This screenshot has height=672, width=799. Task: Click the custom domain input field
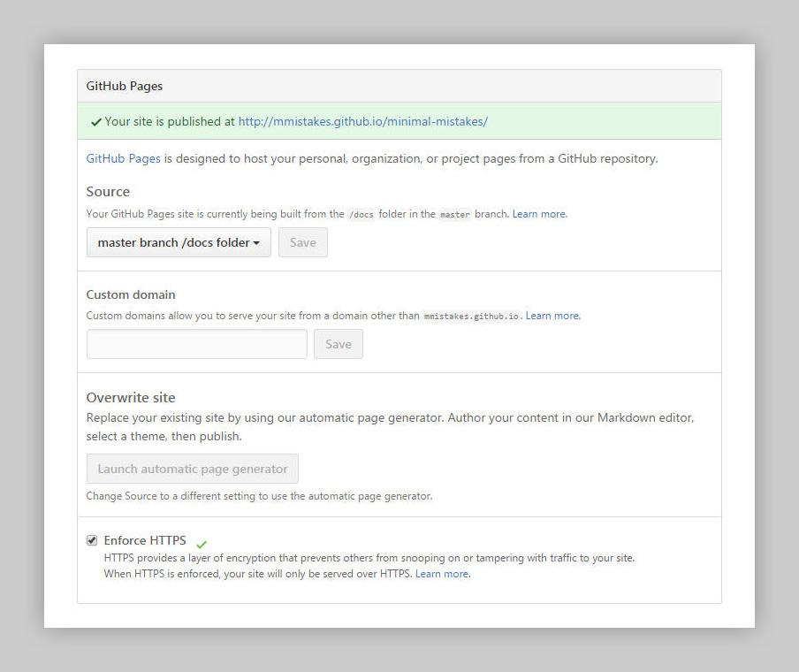[x=196, y=343]
